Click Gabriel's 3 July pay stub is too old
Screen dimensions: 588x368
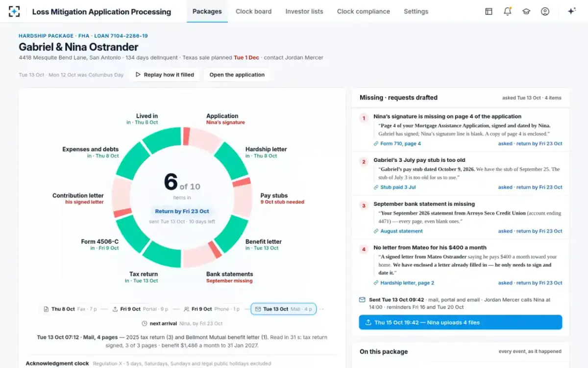(419, 160)
